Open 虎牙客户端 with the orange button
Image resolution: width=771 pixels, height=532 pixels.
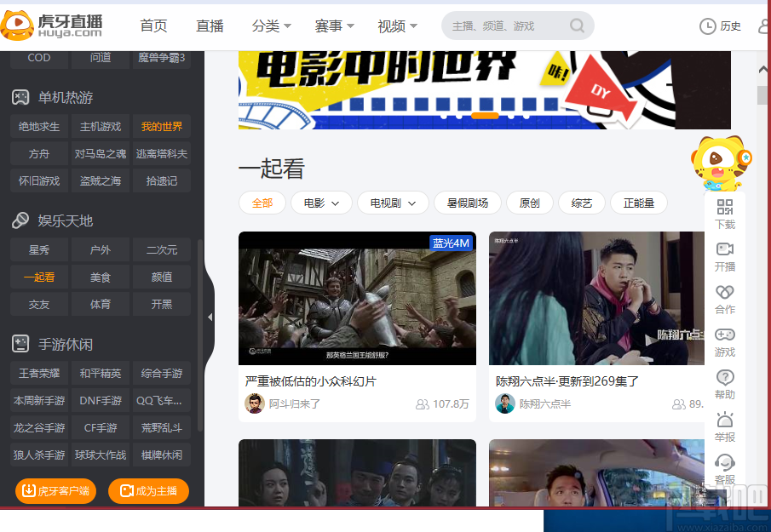[55, 491]
